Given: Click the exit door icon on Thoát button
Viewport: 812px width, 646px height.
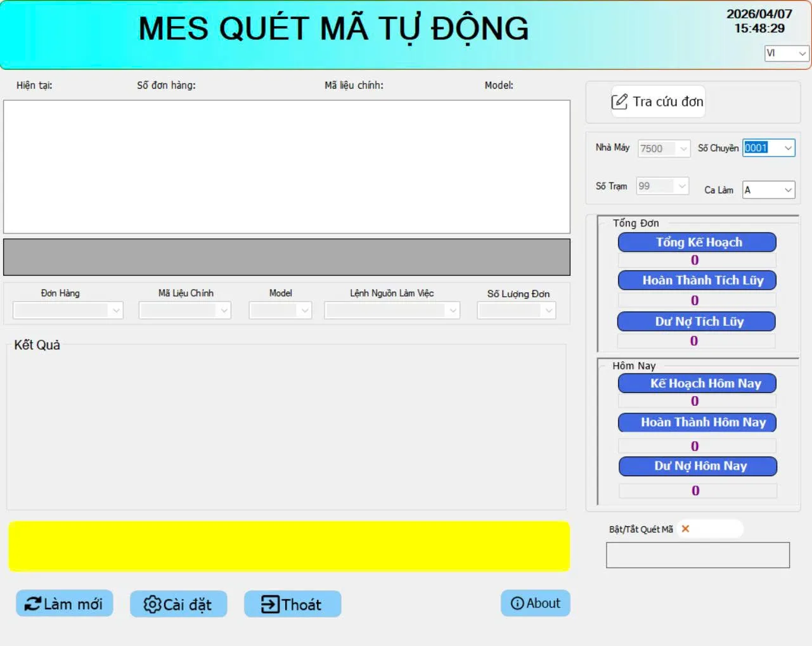Looking at the screenshot, I should click(x=269, y=604).
